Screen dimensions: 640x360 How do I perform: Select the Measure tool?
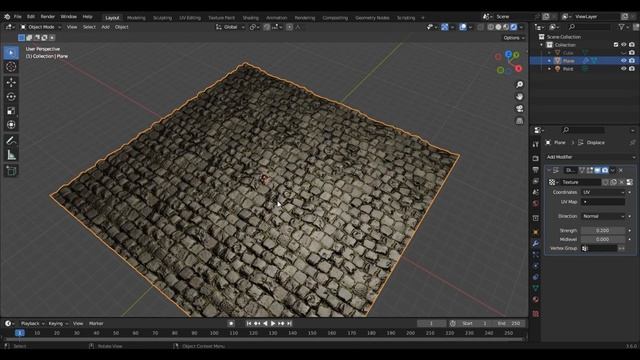click(11, 155)
